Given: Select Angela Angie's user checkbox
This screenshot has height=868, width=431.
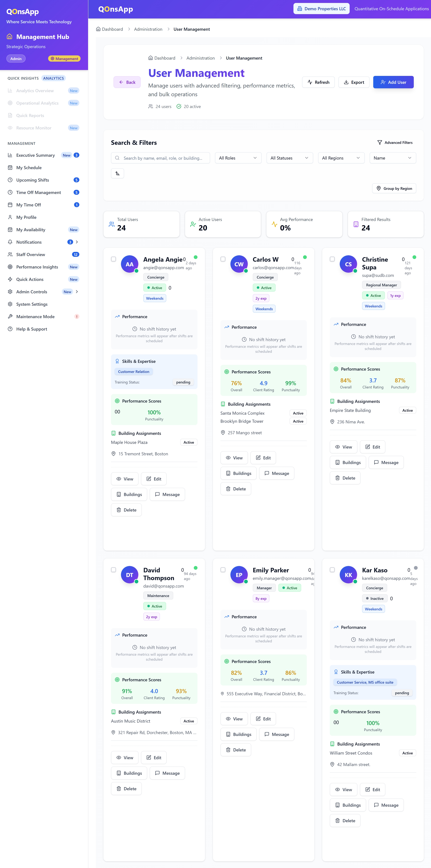Looking at the screenshot, I should click(113, 259).
